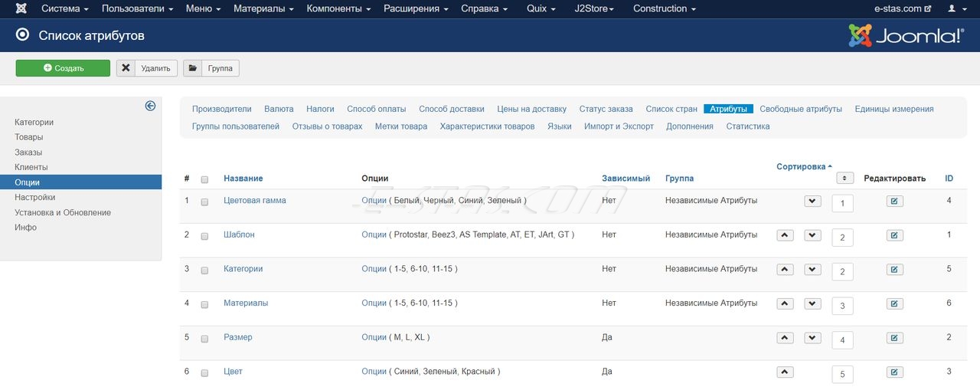Open Товары in the sidebar

(29, 137)
